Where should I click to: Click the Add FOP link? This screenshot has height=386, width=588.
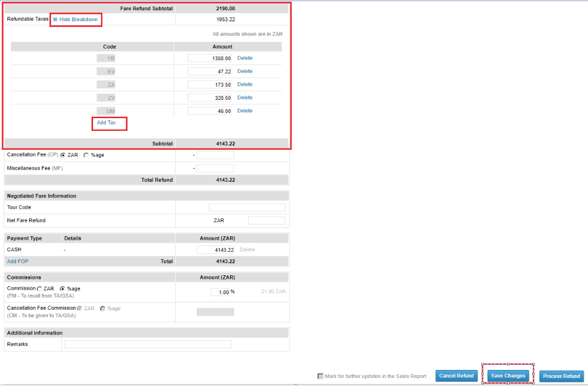pos(17,261)
